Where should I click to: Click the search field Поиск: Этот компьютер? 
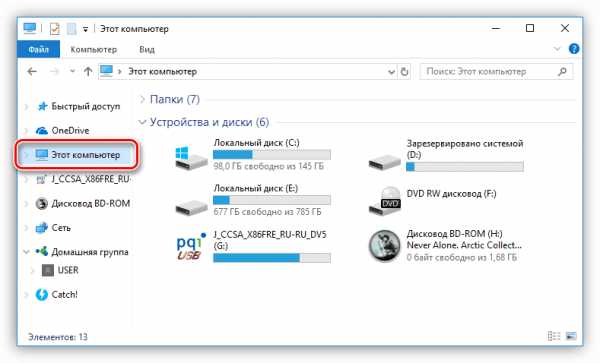pyautogui.click(x=496, y=72)
